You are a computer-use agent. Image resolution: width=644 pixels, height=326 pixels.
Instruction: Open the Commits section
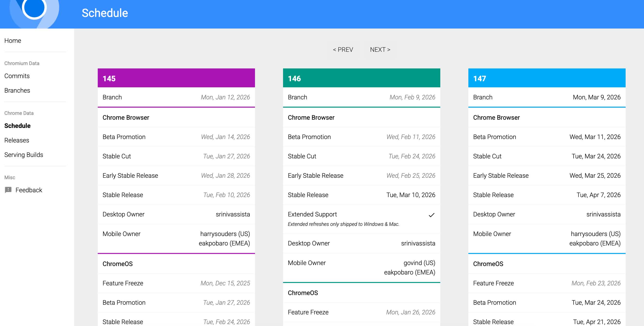(17, 76)
